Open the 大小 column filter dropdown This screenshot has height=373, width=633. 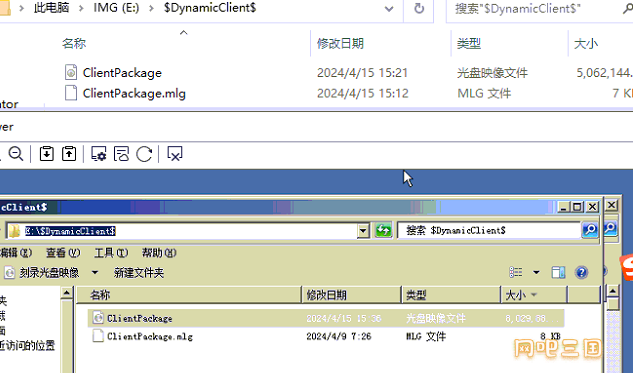pyautogui.click(x=534, y=295)
